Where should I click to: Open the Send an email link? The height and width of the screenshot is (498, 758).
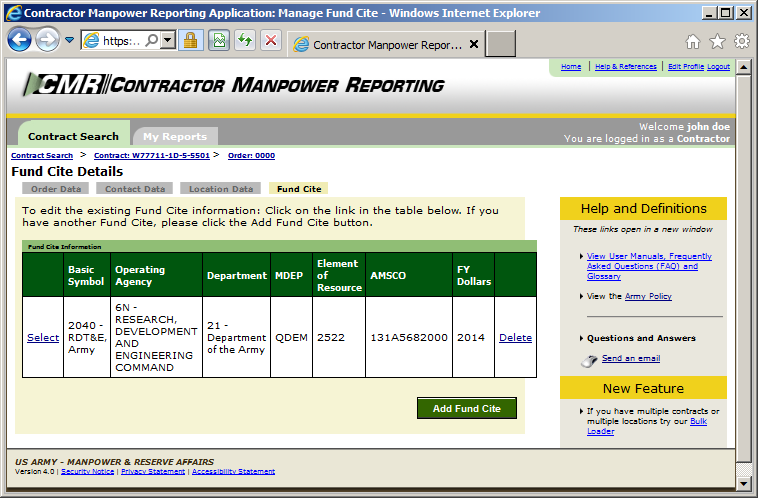tap(630, 358)
